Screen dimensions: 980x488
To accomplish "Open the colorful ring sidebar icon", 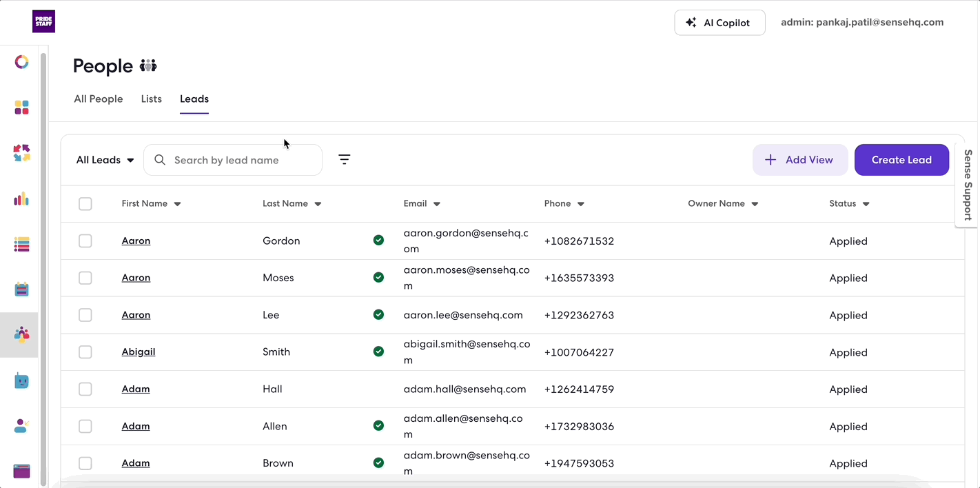I will [x=21, y=62].
